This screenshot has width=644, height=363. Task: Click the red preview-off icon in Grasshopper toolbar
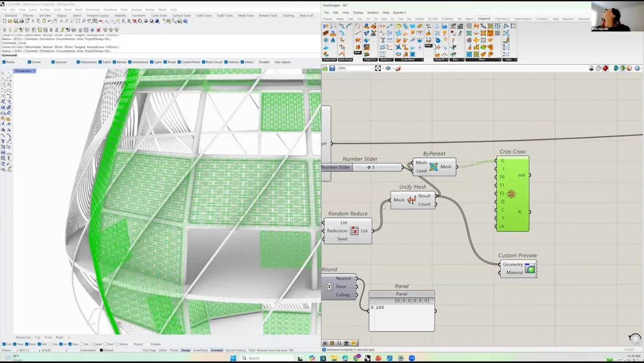605,69
